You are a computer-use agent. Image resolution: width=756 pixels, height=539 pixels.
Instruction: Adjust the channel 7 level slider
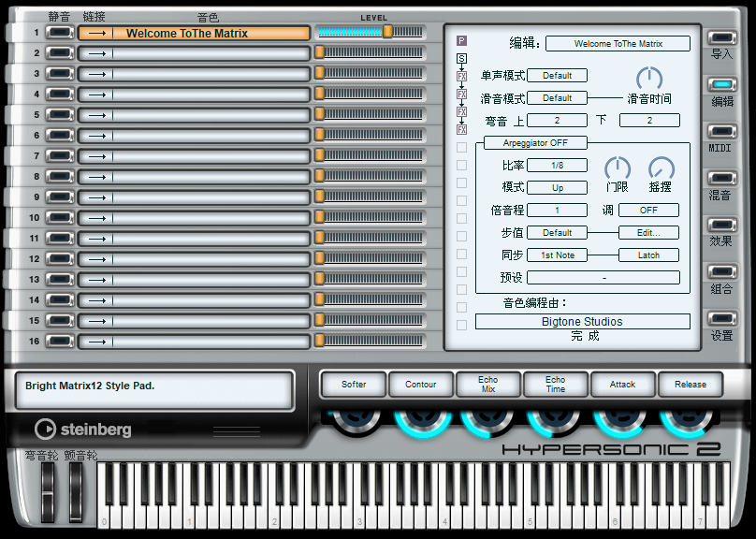pyautogui.click(x=371, y=155)
